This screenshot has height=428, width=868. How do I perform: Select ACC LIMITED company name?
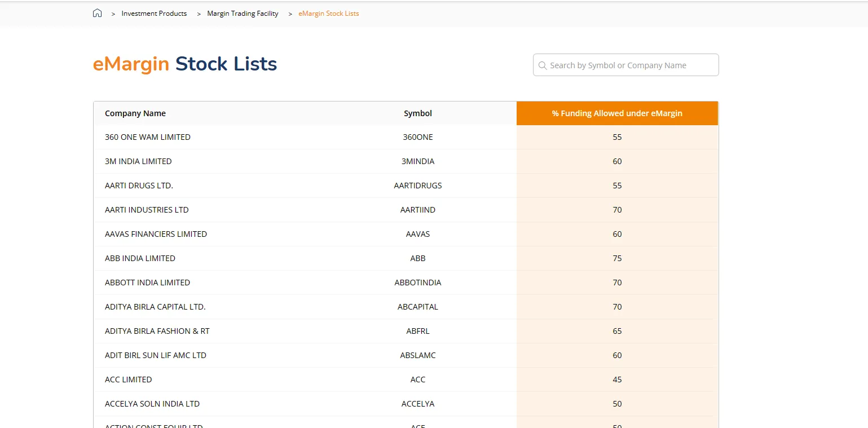click(129, 380)
